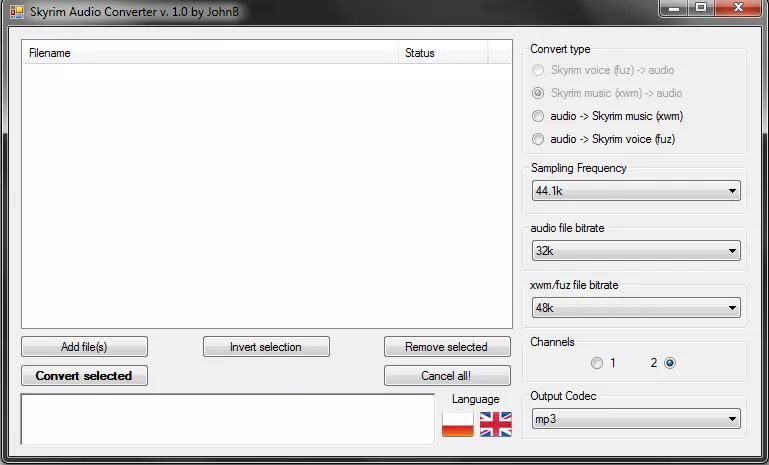The image size is (769, 465).
Task: Set Channels to 2
Action: 669,363
